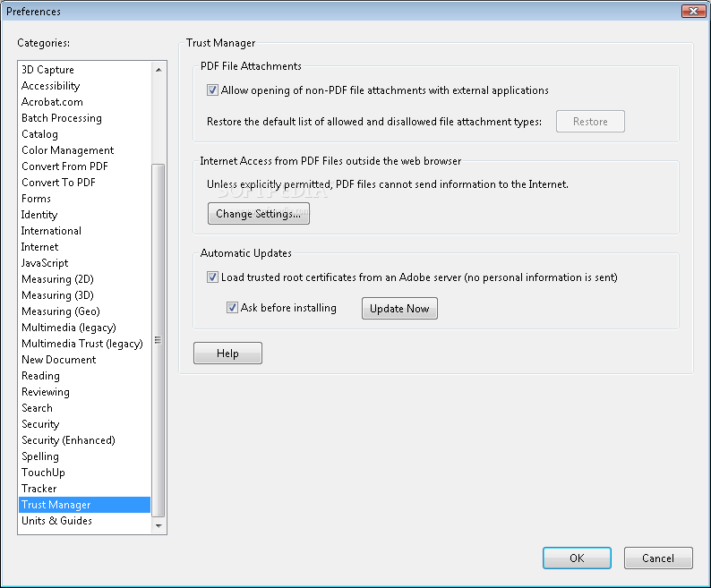
Task: Open Catalog preferences
Action: (84, 134)
